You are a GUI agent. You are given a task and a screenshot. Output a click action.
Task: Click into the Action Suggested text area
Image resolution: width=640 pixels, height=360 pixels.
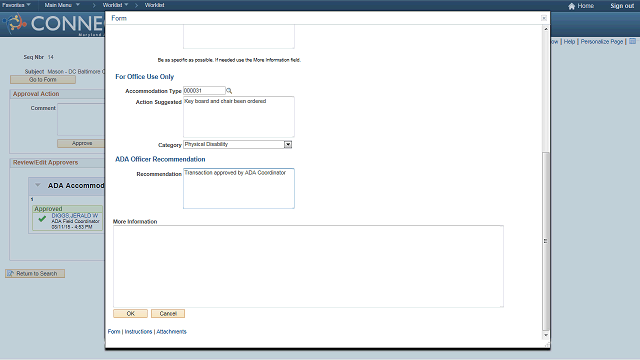click(x=239, y=117)
